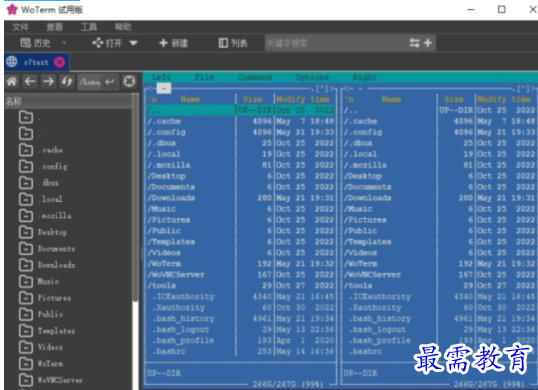Image resolution: width=538 pixels, height=390 pixels.
Task: Select .bashrc in the left panel
Action: click(241, 352)
